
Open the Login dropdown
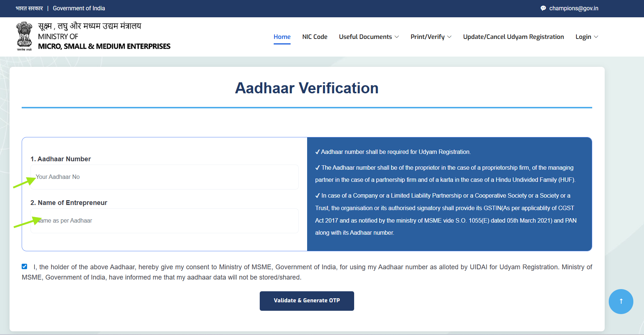click(x=586, y=37)
